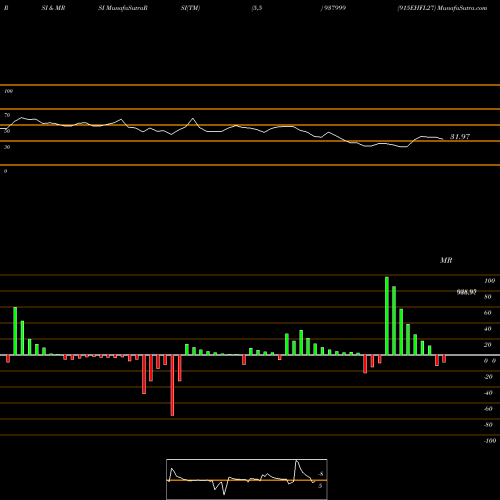Click the RSI axis label 70
Viewport: 500px width, 500px height.
(7, 115)
